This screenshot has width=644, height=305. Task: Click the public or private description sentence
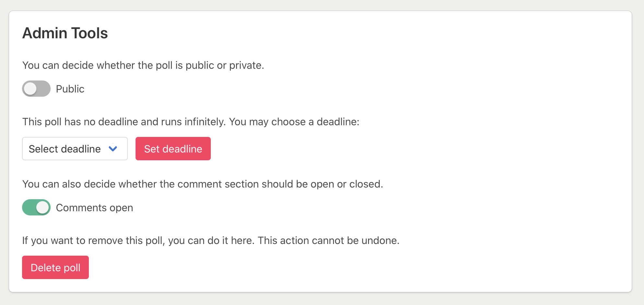pos(143,65)
